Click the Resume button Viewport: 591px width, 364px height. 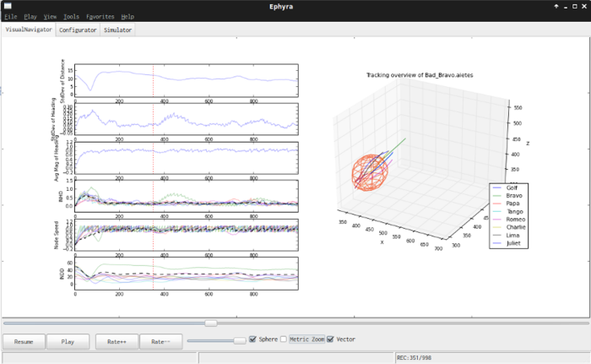pyautogui.click(x=24, y=342)
